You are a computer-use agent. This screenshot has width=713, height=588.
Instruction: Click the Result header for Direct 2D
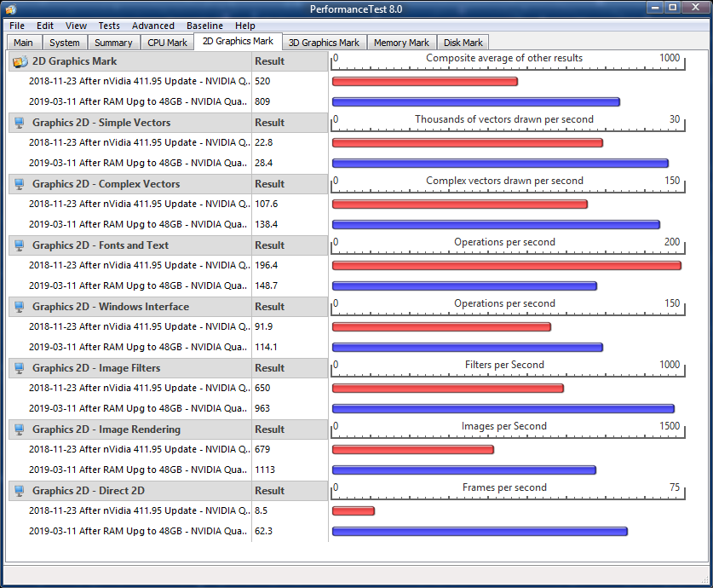click(x=270, y=491)
